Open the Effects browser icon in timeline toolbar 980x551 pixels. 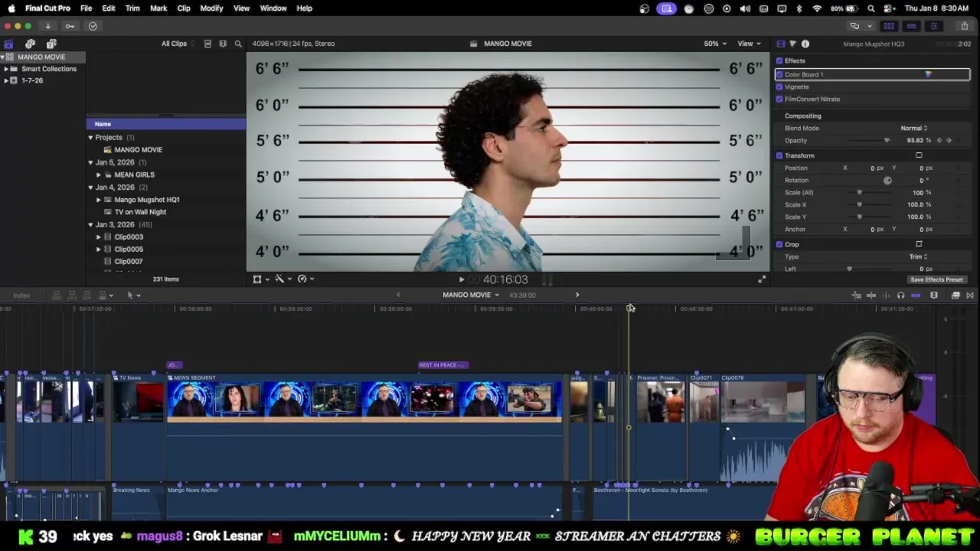[x=955, y=295]
